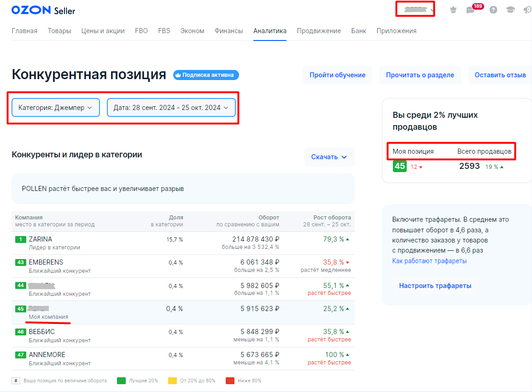The height and width of the screenshot is (392, 532).
Task: Go to Главная menu item
Action: tap(24, 31)
